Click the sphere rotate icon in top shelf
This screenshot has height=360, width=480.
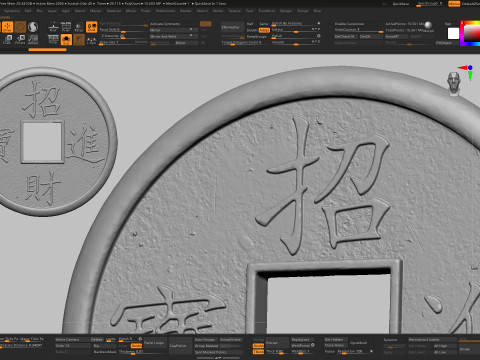point(33,27)
